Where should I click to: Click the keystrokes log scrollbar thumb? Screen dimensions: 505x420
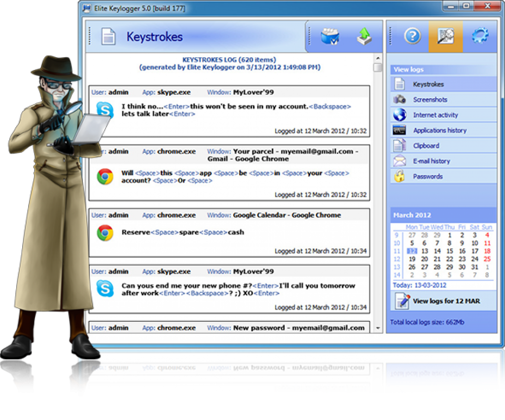point(378,67)
